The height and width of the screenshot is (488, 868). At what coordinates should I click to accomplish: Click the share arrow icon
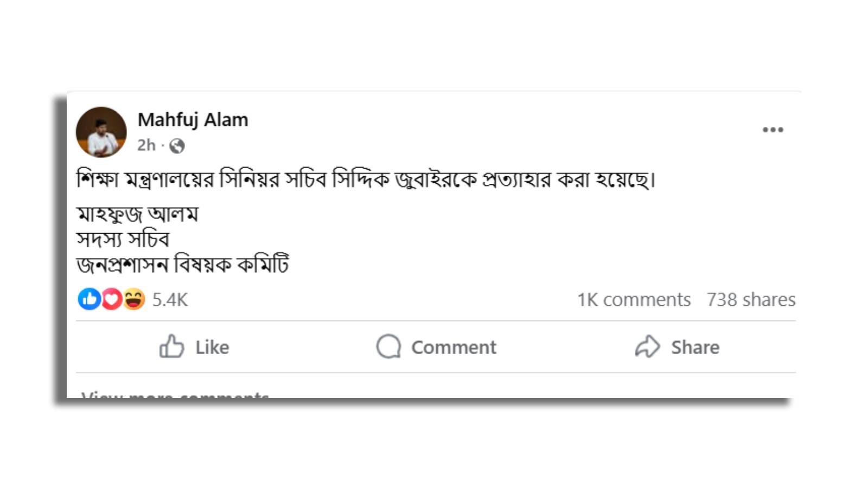tap(647, 347)
